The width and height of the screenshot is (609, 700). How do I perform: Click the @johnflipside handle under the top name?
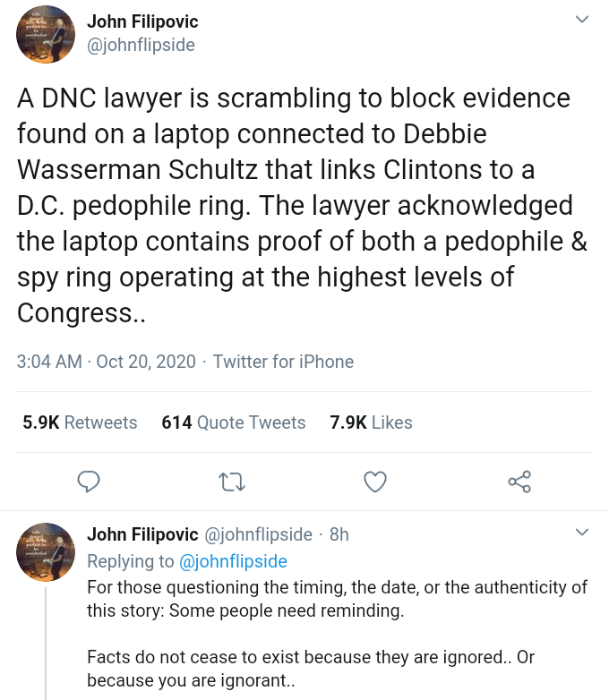point(140,44)
